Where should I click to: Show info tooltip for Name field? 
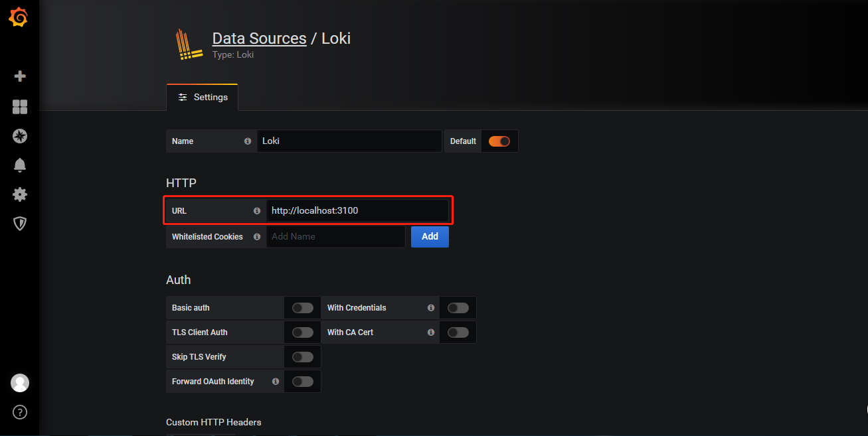[248, 141]
